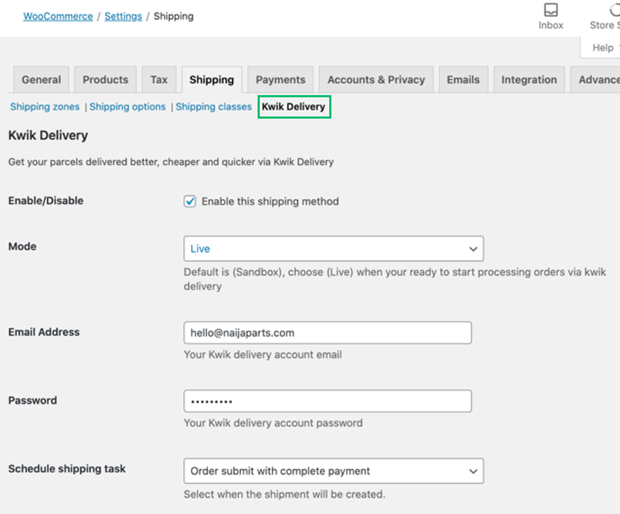Focus the Password field
Screen dimensions: 620x514
tap(327, 401)
